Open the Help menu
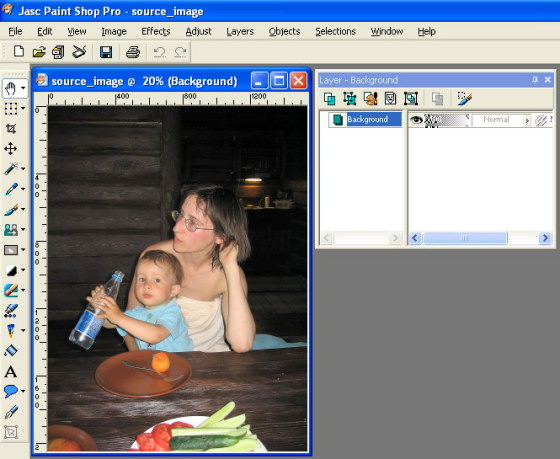Viewport: 560px width, 459px height. (426, 31)
